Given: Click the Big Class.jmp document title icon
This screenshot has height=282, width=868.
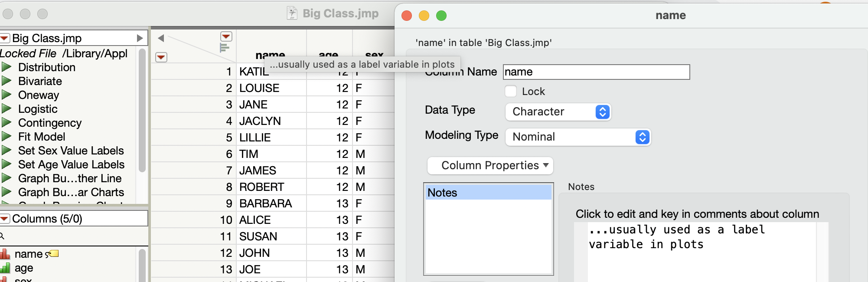Looking at the screenshot, I should pyautogui.click(x=292, y=13).
